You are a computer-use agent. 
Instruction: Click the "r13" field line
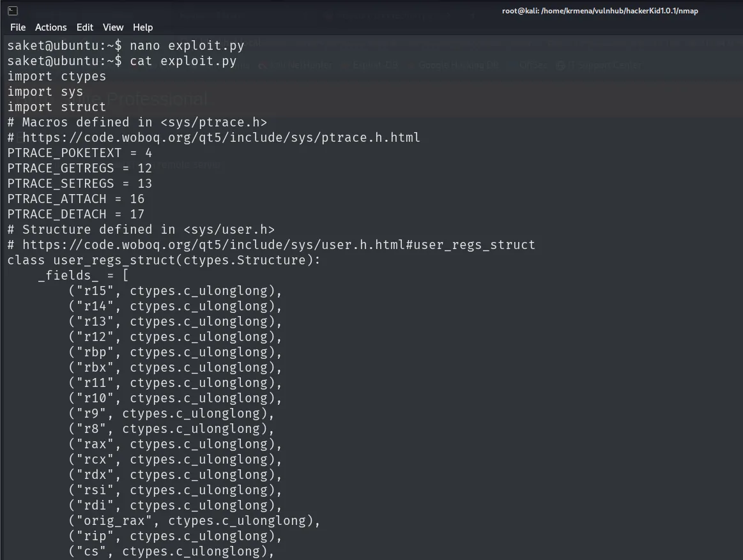click(175, 321)
